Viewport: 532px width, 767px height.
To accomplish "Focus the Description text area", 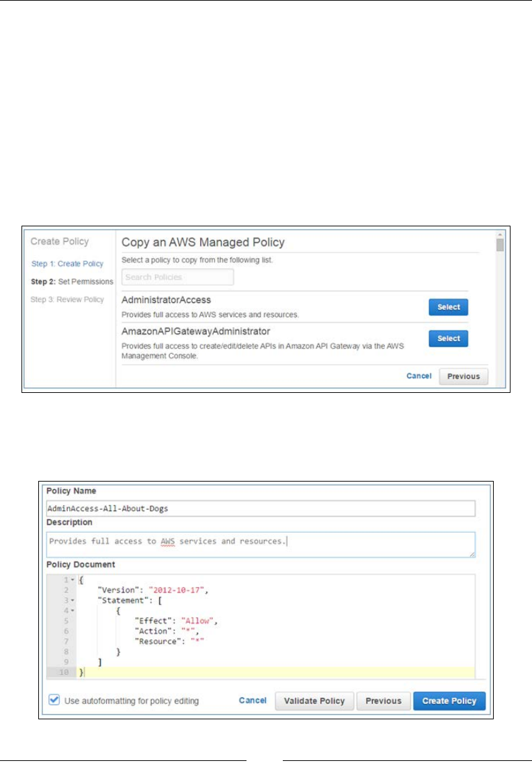I will tap(260, 544).
